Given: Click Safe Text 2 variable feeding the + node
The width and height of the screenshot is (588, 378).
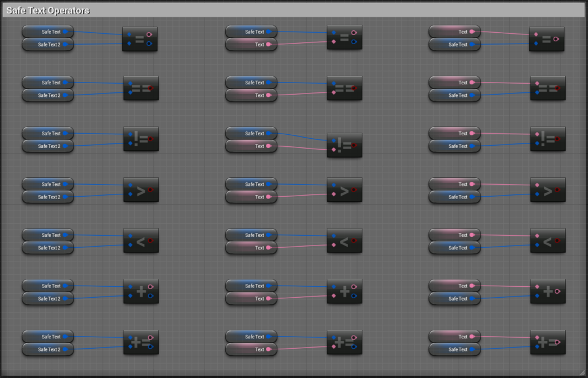Looking at the screenshot, I should pyautogui.click(x=48, y=298).
